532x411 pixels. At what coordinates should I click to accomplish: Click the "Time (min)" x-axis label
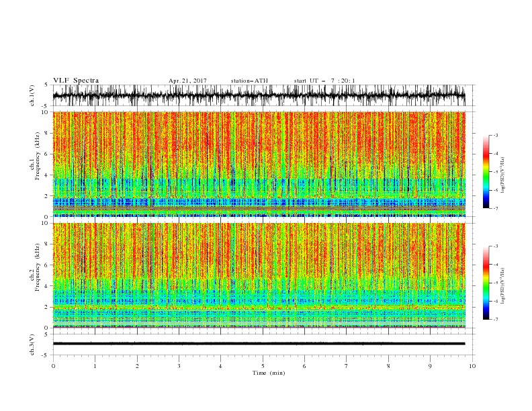(x=269, y=373)
